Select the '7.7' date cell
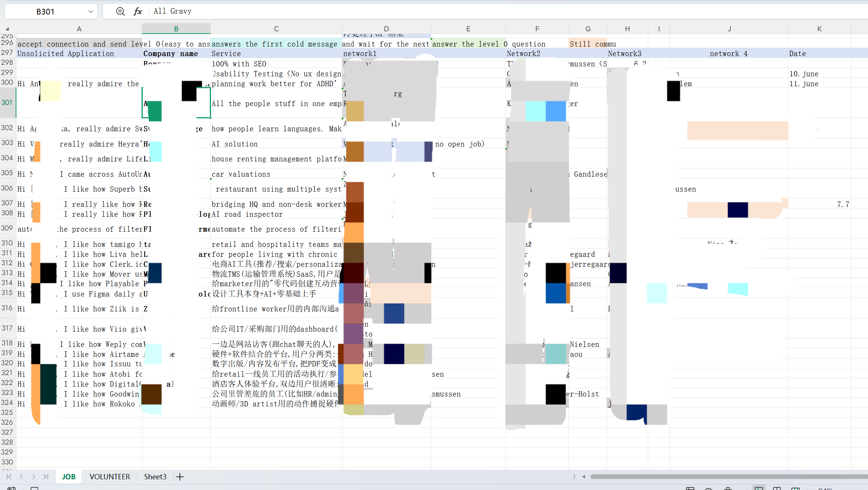The width and height of the screenshot is (868, 490). (x=820, y=204)
